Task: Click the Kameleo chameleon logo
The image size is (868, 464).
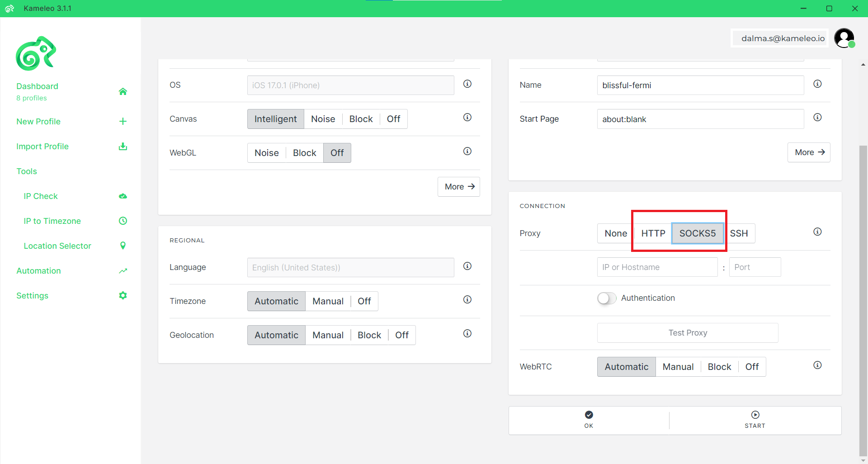Action: point(36,53)
